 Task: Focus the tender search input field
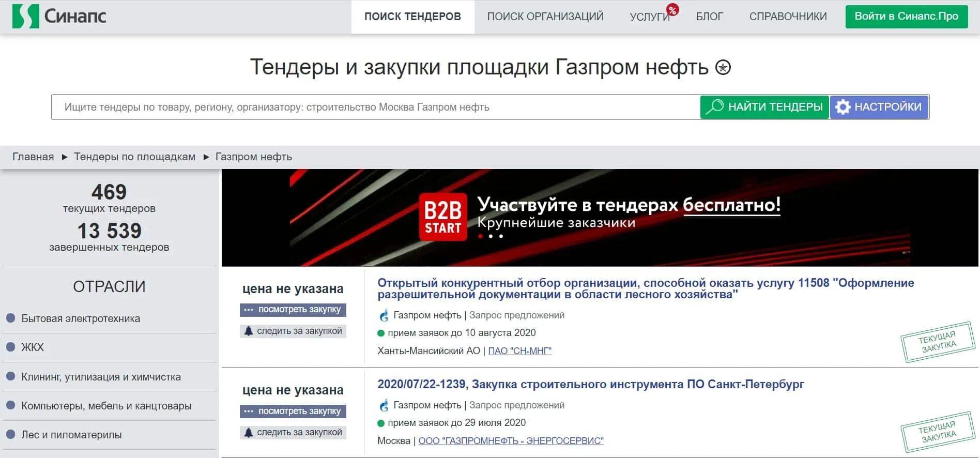pos(376,107)
